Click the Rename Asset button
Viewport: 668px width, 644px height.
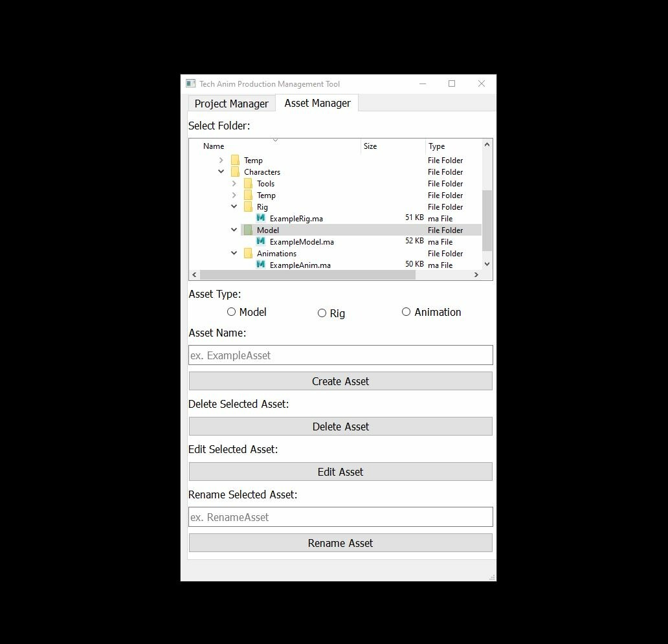340,542
